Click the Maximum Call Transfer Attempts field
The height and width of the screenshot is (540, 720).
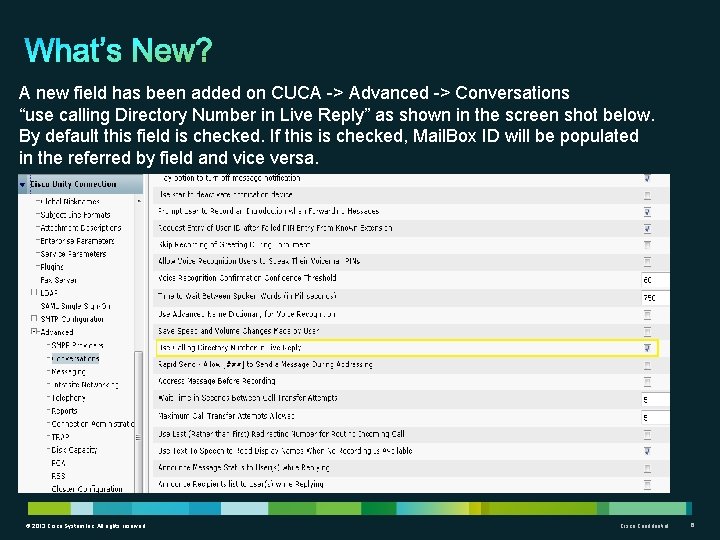pos(655,417)
